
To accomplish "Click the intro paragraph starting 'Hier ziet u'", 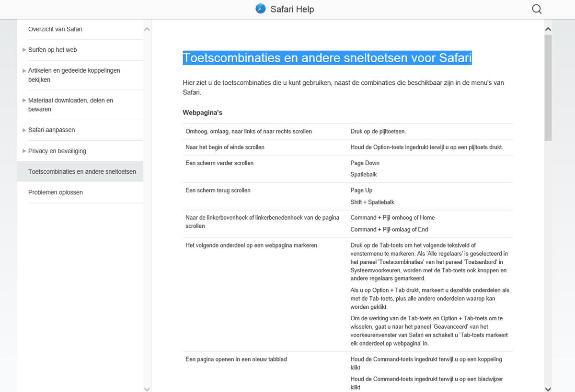I will point(343,88).
